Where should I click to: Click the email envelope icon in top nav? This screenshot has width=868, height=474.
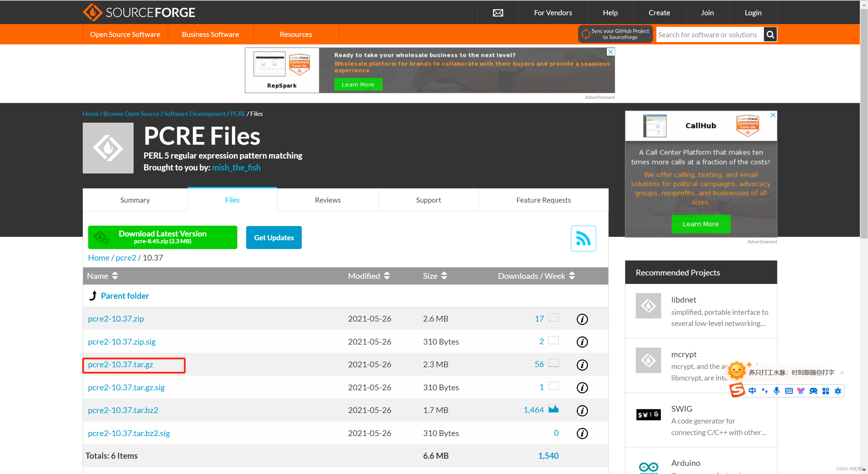498,12
